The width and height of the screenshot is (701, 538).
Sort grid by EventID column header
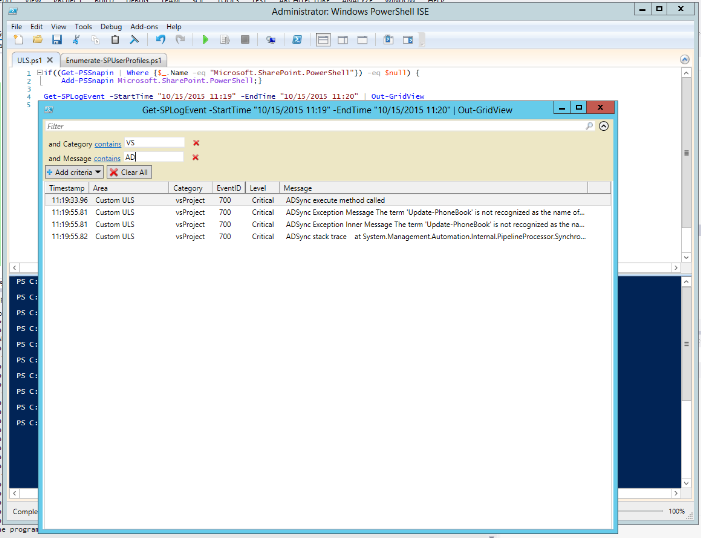pos(228,188)
